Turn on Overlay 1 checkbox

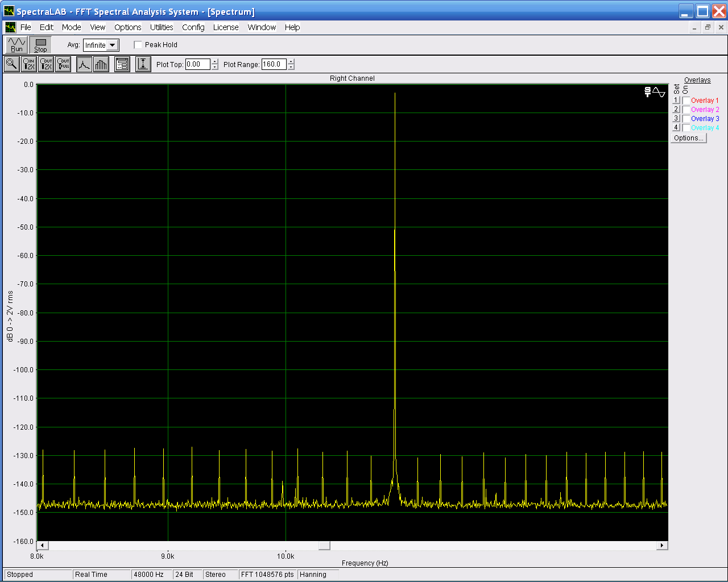point(686,101)
